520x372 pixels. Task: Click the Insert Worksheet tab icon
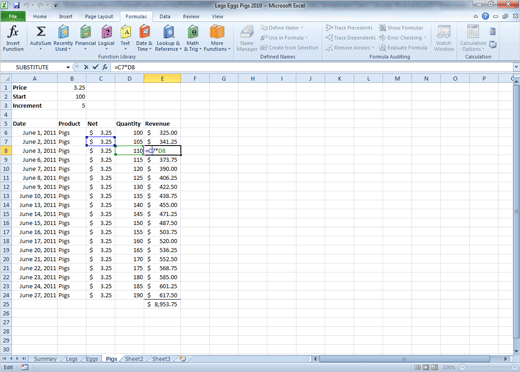[183, 359]
